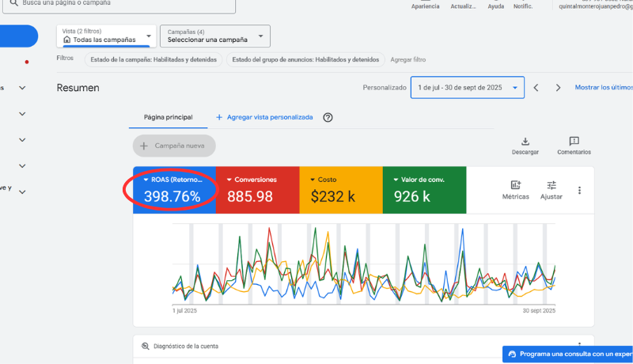
Task: Click the account email in the header
Action: [596, 6]
